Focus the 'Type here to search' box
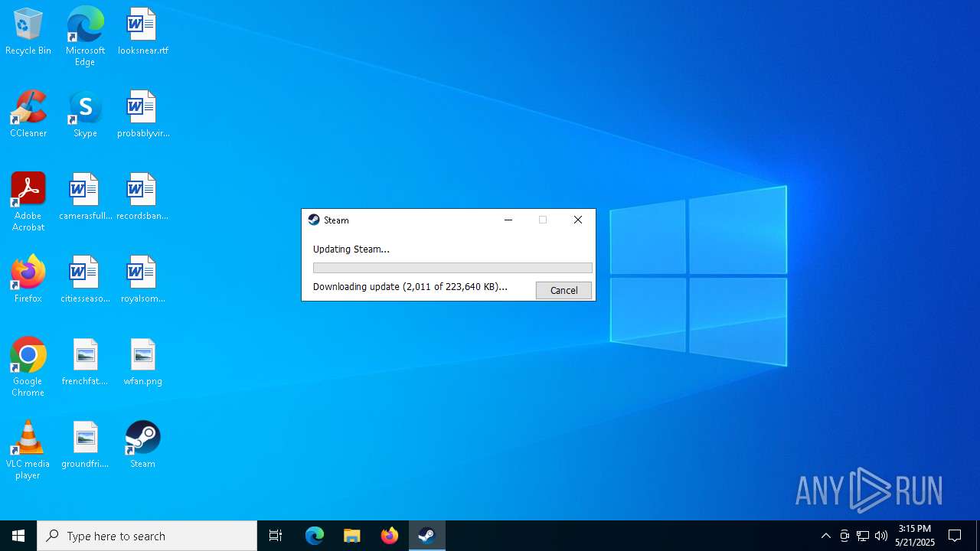This screenshot has width=980, height=551. 147,536
